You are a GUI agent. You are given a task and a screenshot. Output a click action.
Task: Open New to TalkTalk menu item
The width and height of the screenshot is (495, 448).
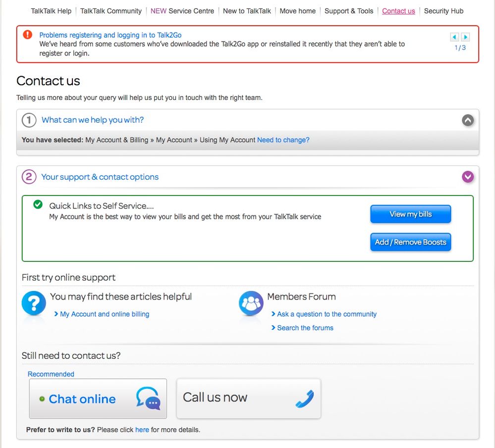coord(247,11)
